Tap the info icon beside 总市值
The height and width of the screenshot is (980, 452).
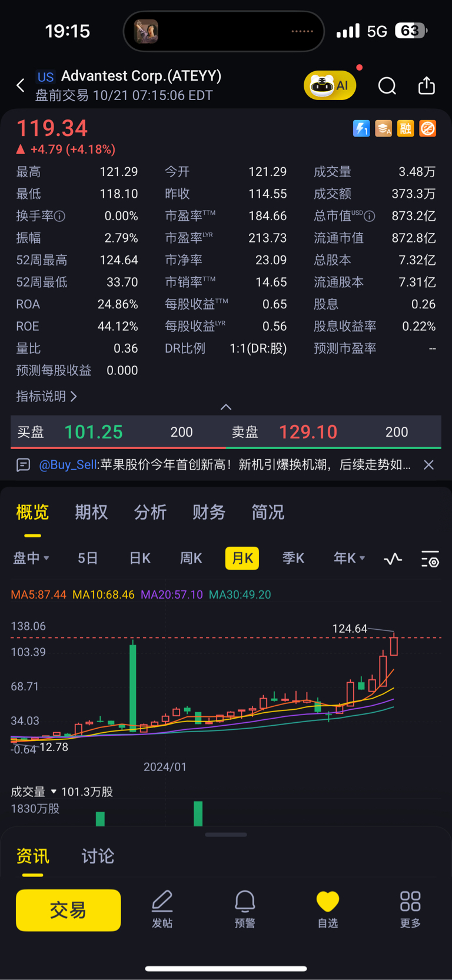[370, 217]
